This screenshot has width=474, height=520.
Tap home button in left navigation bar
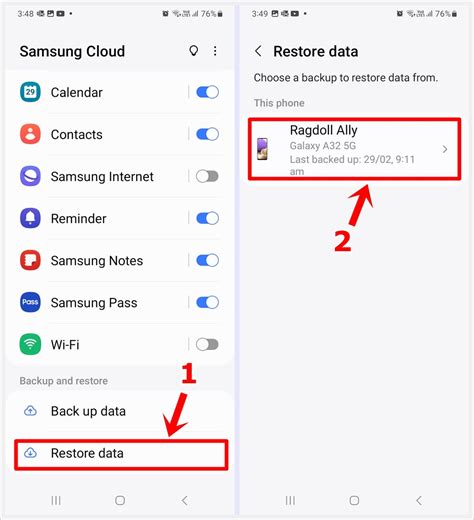point(120,500)
